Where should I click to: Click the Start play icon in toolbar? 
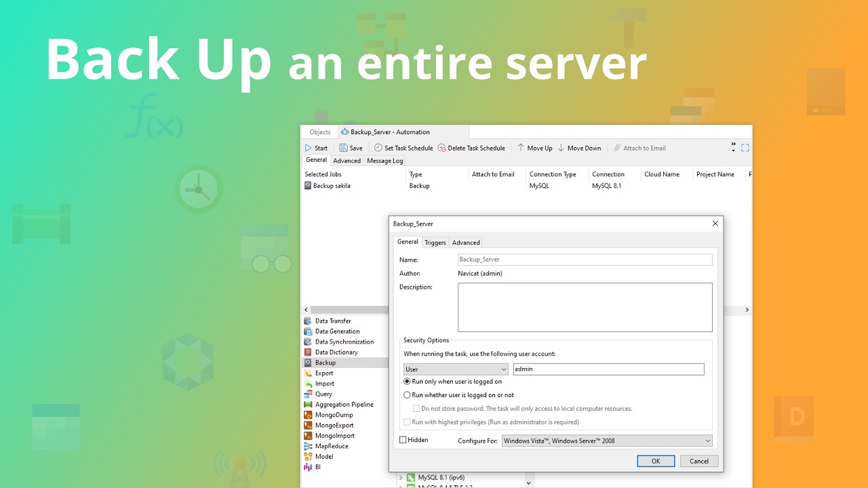tap(309, 148)
